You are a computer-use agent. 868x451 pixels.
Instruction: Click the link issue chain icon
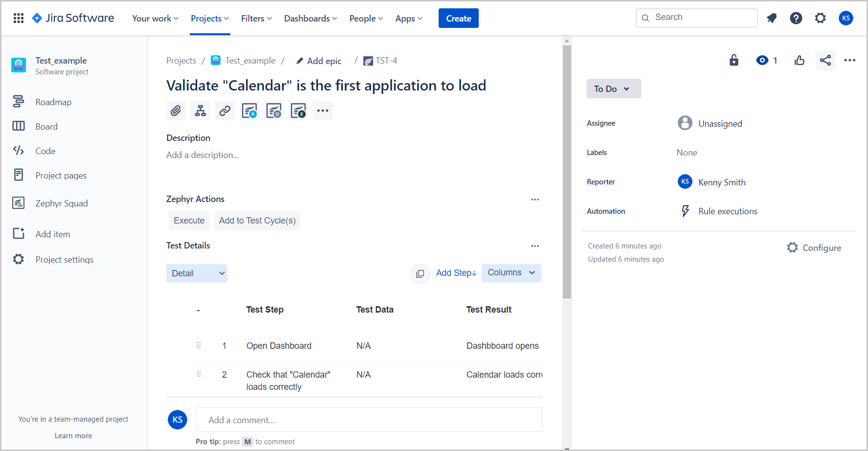tap(225, 111)
